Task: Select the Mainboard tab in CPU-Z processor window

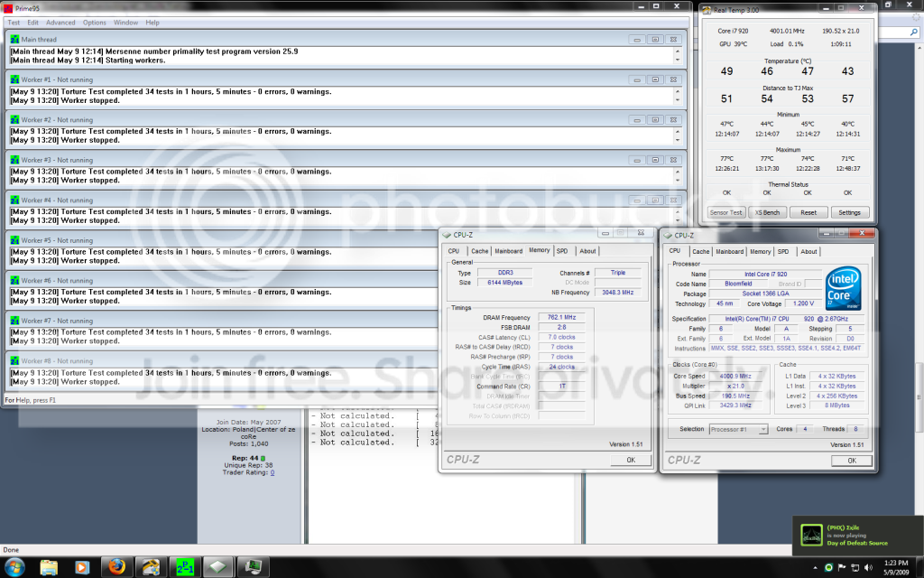Action: coord(729,251)
